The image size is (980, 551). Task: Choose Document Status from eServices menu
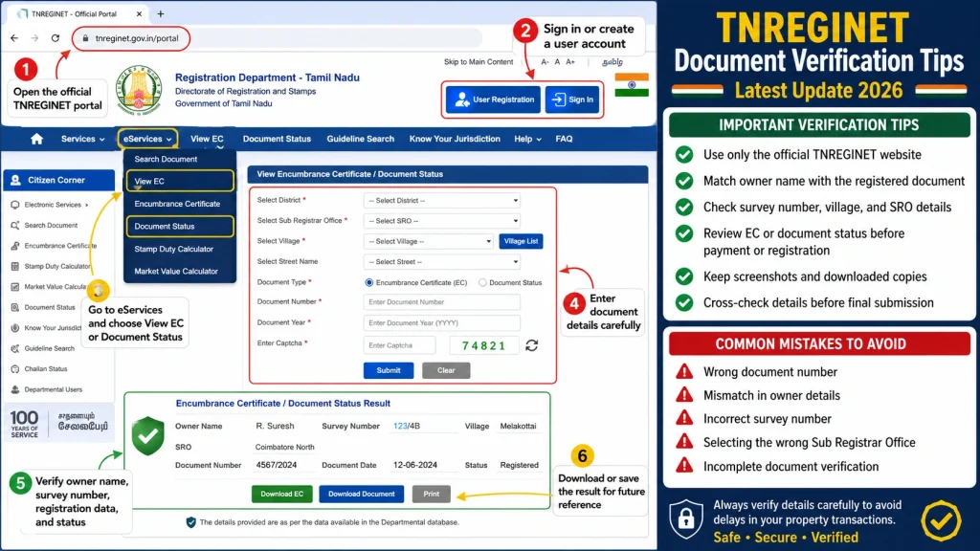(x=180, y=226)
